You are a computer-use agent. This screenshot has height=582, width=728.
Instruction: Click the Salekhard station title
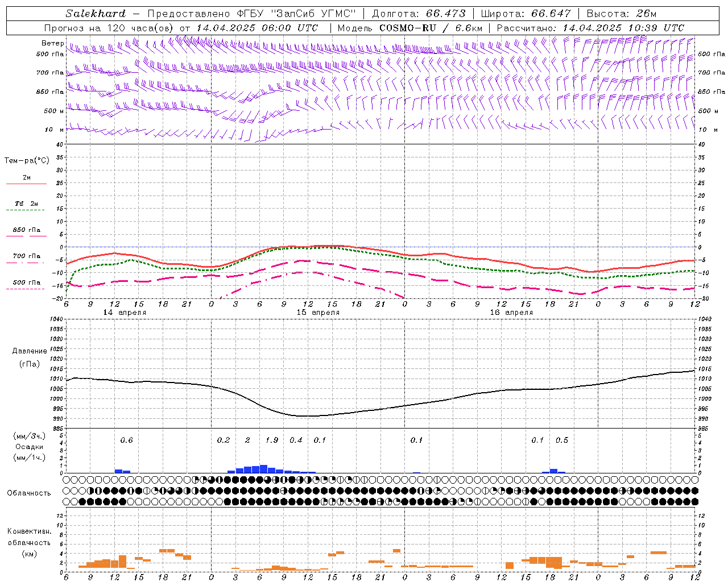click(96, 14)
